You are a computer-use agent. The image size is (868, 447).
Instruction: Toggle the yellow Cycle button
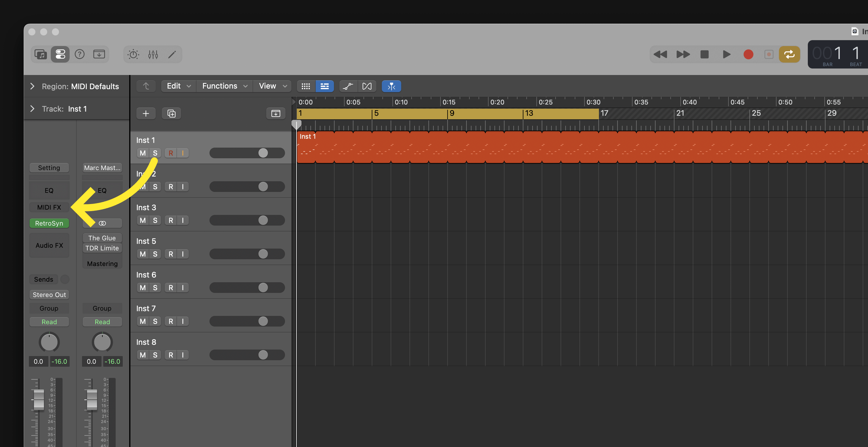click(x=790, y=54)
